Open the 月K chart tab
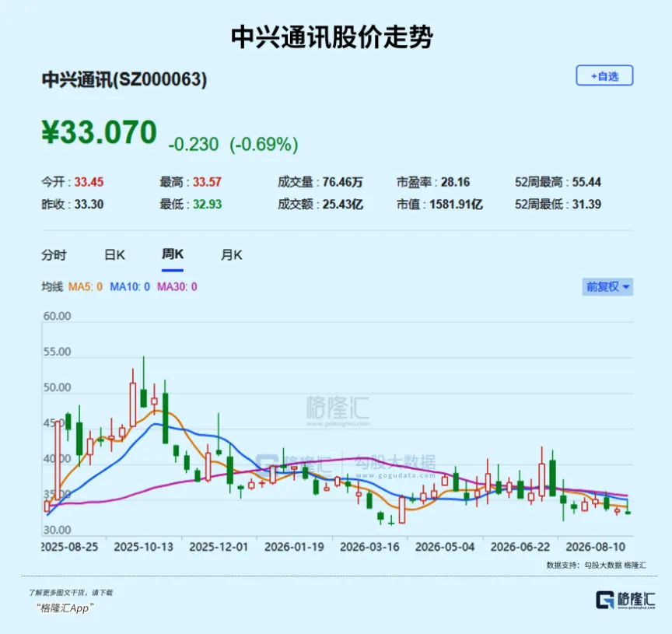Screen dimensions: 672x634 coord(232,255)
